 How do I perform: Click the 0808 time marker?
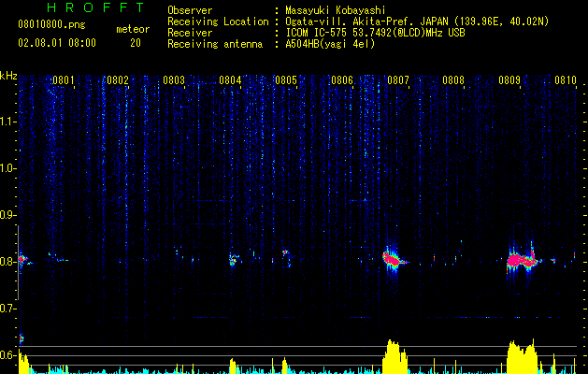coord(453,80)
